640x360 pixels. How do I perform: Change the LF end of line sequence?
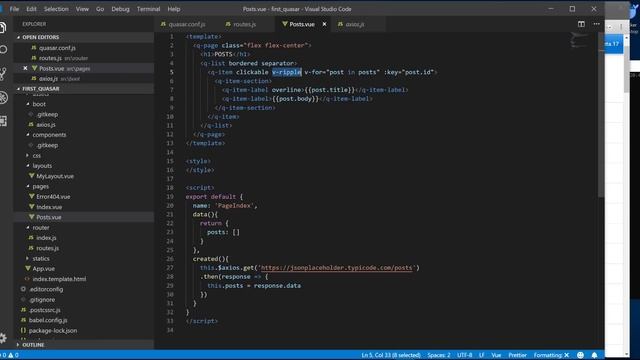point(481,355)
